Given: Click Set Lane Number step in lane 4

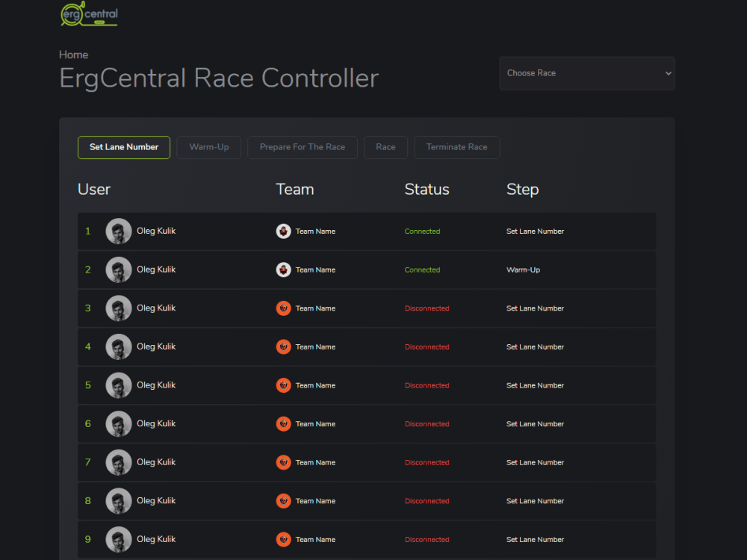Looking at the screenshot, I should coord(535,347).
